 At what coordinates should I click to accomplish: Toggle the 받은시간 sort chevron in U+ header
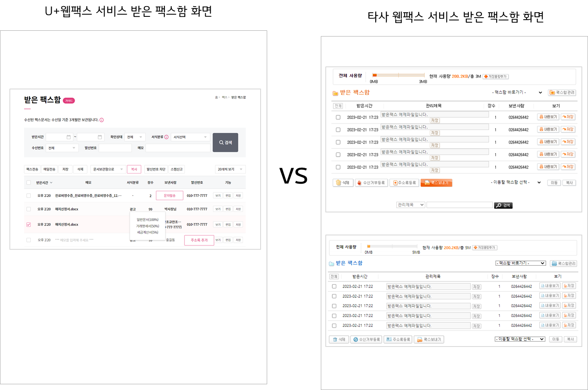tap(51, 183)
